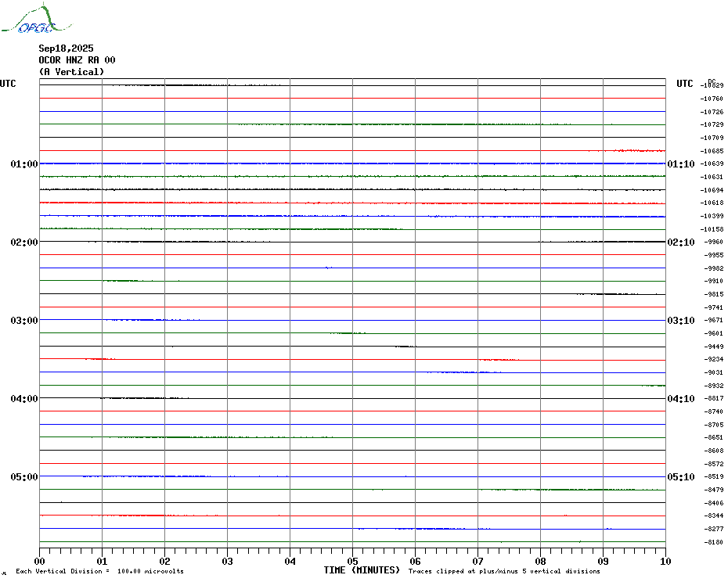
Task: Click the DC value -10685
Action: click(x=712, y=151)
